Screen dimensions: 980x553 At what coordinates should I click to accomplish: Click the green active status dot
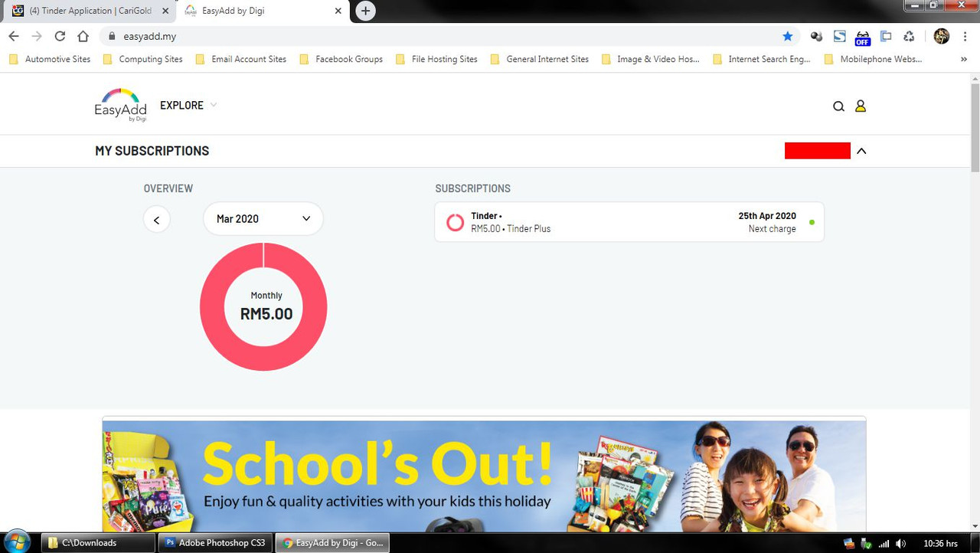pos(812,222)
